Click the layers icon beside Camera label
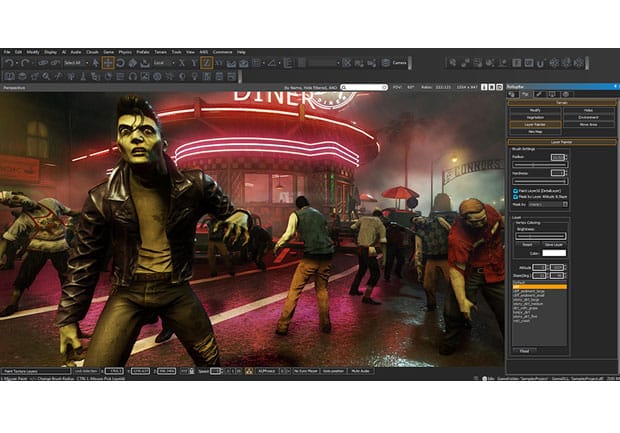The image size is (620, 433). (386, 63)
